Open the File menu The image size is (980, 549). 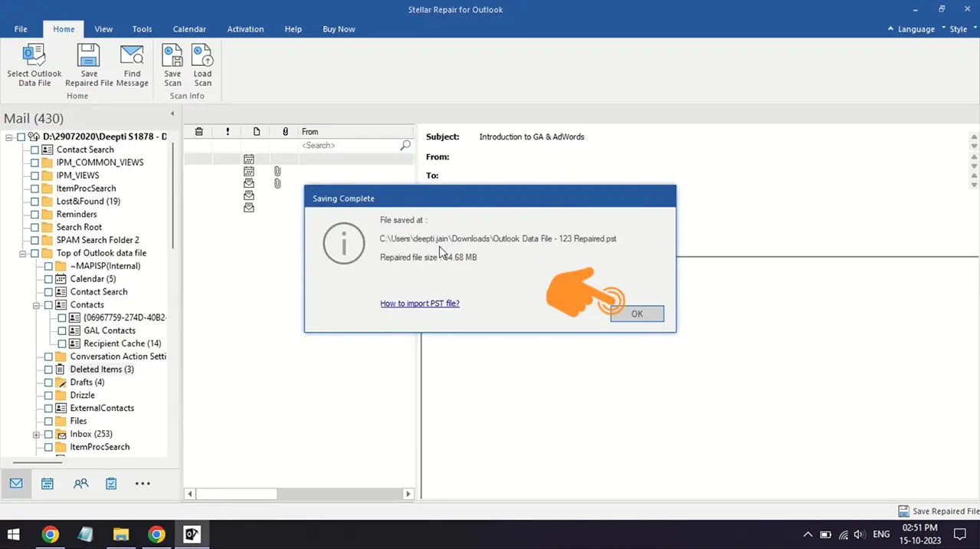[x=21, y=29]
